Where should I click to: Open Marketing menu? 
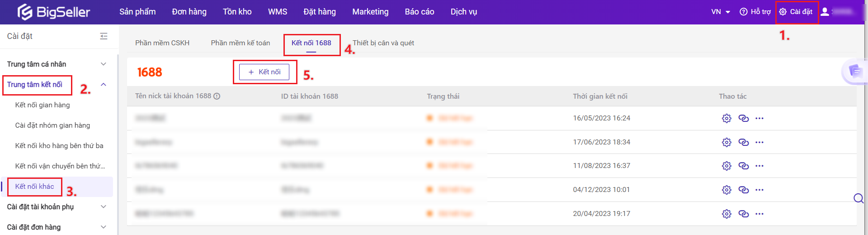tap(370, 12)
